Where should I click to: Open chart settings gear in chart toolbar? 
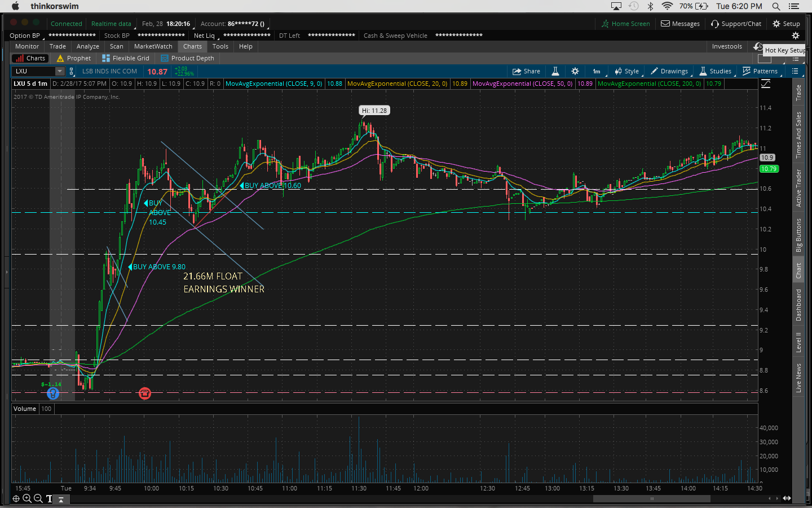(575, 71)
